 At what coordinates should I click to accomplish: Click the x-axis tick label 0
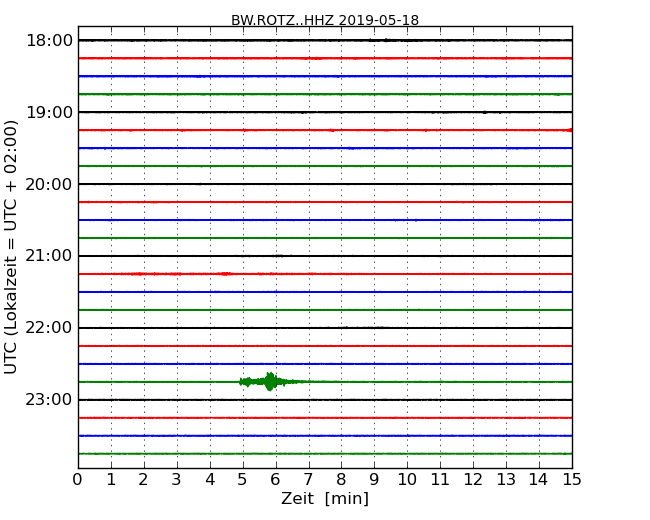tap(78, 480)
